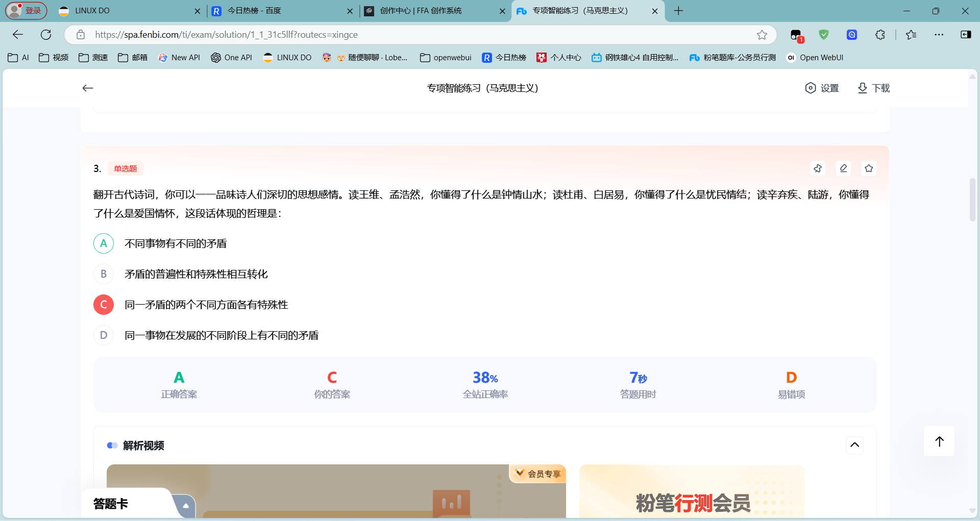Viewport: 980px width, 521px height.
Task: Click the 下载 download icon
Action: (862, 88)
